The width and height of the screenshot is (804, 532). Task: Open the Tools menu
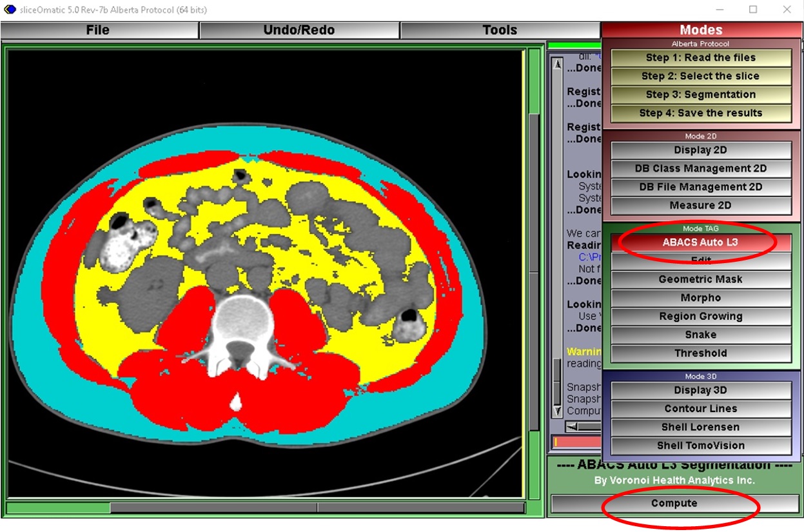(x=500, y=30)
